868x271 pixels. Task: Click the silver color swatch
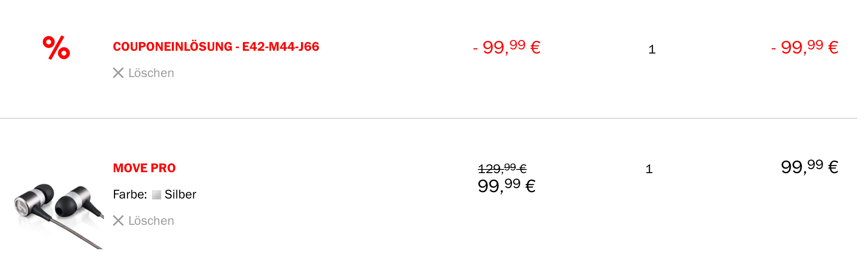[157, 195]
